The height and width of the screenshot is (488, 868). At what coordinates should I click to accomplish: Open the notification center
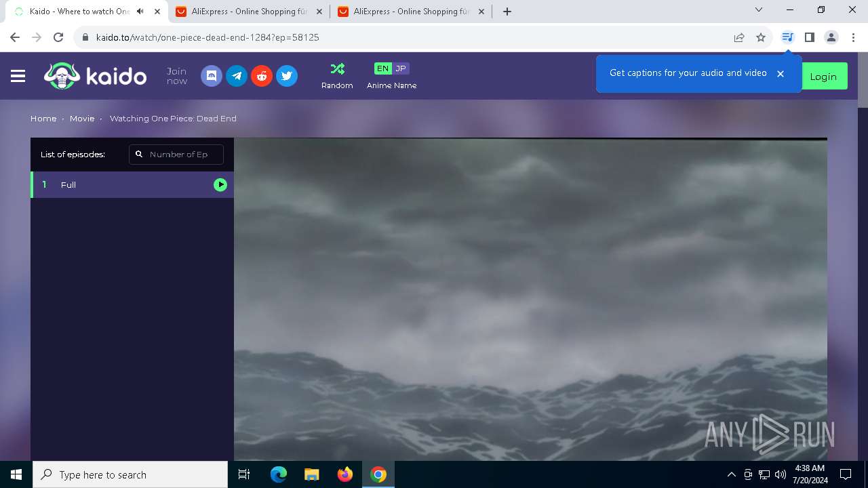point(846,474)
